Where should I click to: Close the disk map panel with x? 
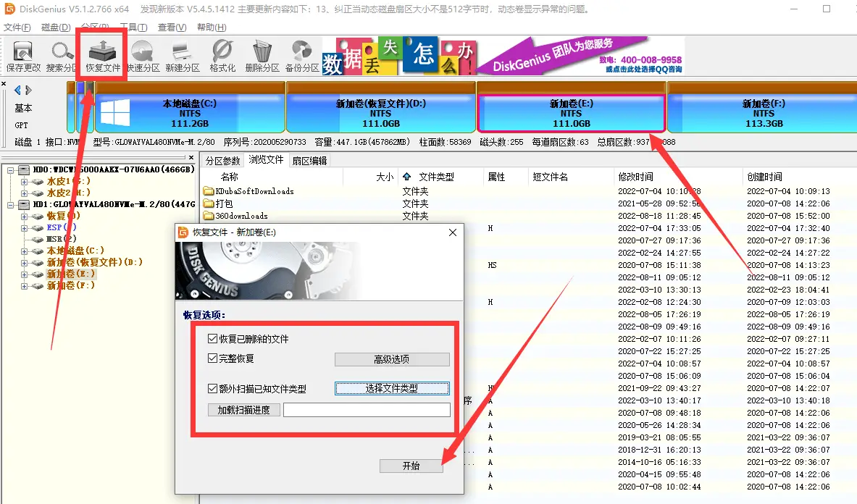4,83
